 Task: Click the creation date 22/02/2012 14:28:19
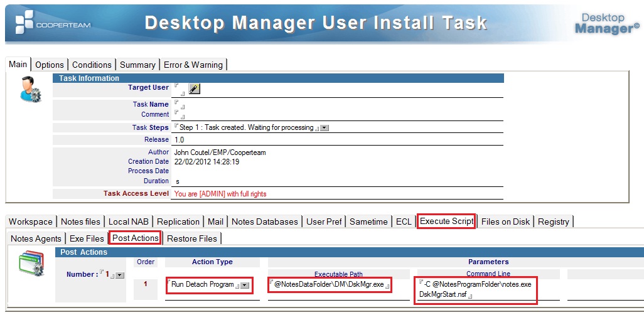(x=207, y=163)
